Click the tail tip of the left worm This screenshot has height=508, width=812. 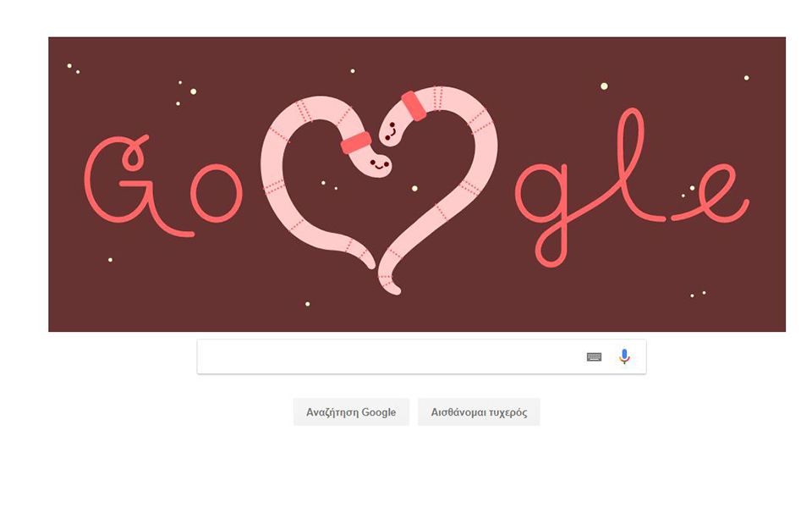coord(367,261)
